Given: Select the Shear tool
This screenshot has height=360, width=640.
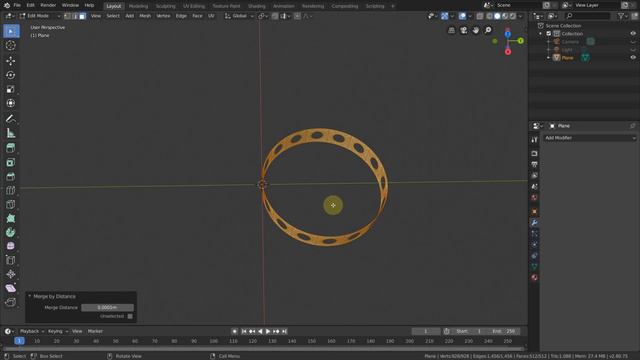Looking at the screenshot, I should click(x=11, y=288).
